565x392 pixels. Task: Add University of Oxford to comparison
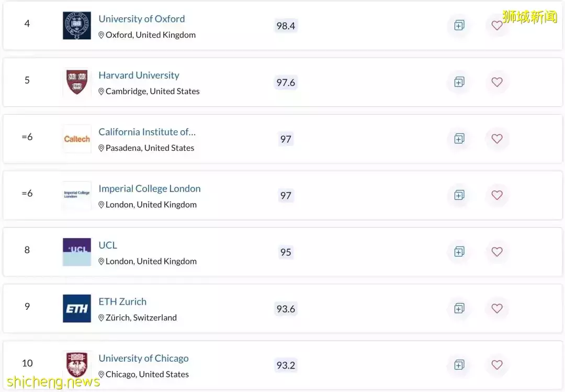tap(459, 25)
